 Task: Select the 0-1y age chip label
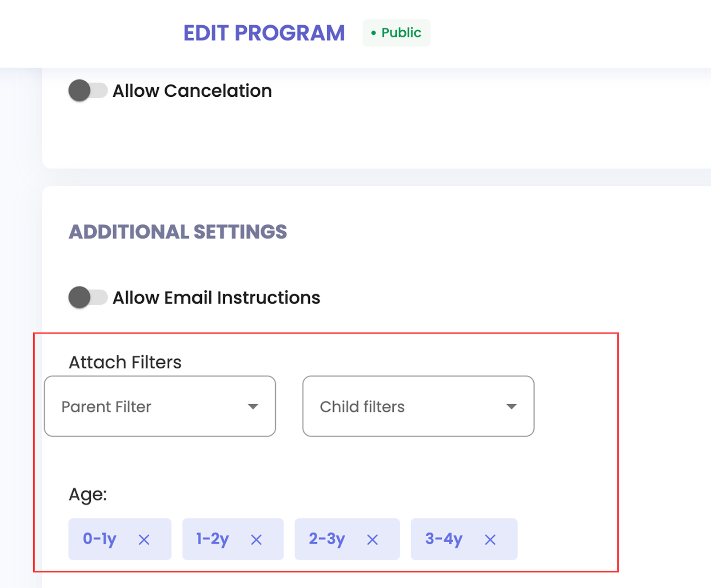(x=100, y=539)
